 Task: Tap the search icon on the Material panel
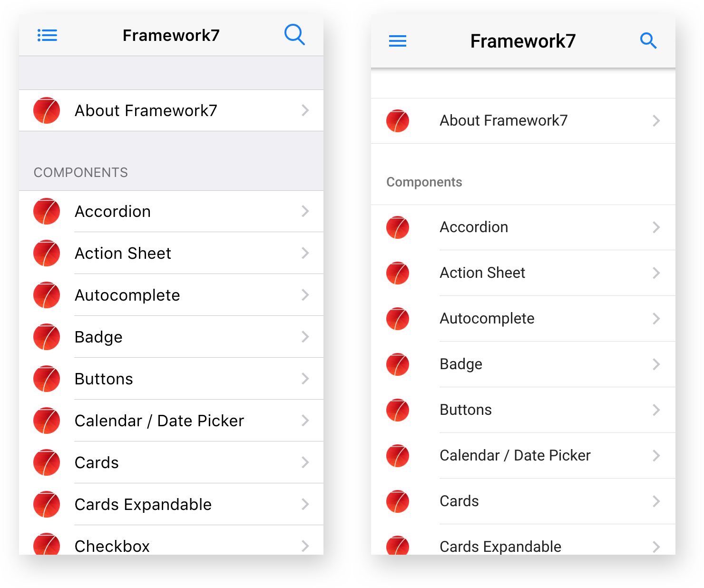(x=649, y=41)
